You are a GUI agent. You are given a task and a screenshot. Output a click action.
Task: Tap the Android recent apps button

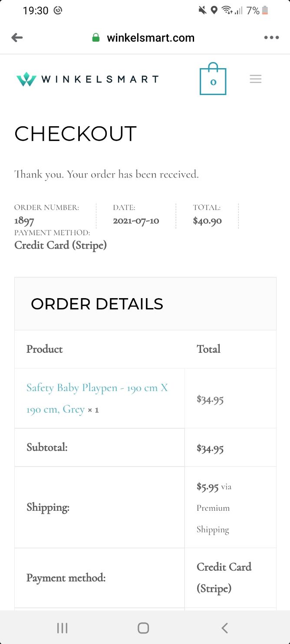pos(62,628)
